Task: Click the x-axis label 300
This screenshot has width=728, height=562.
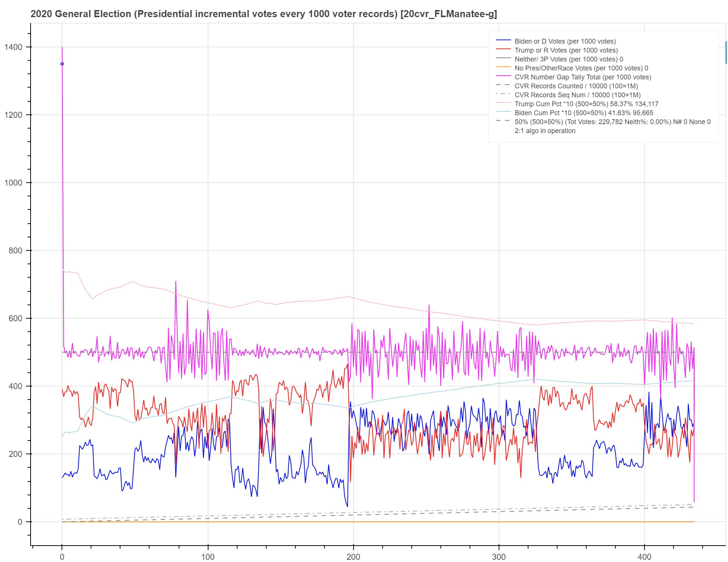Action: 499,557
